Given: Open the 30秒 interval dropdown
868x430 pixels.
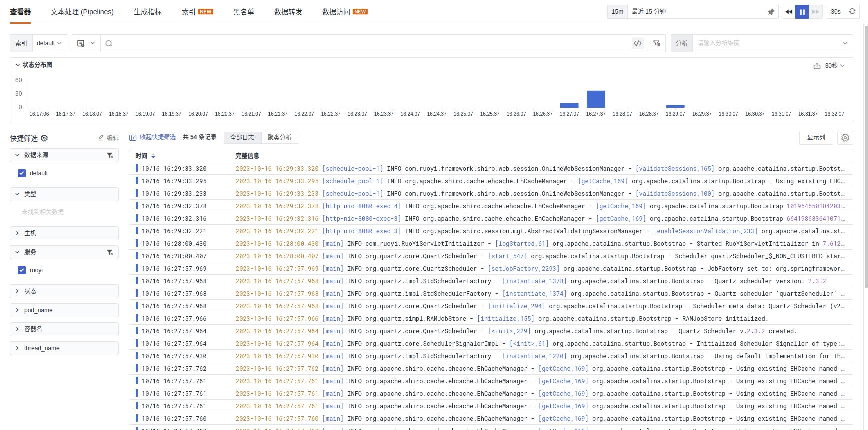Looking at the screenshot, I should [x=834, y=66].
